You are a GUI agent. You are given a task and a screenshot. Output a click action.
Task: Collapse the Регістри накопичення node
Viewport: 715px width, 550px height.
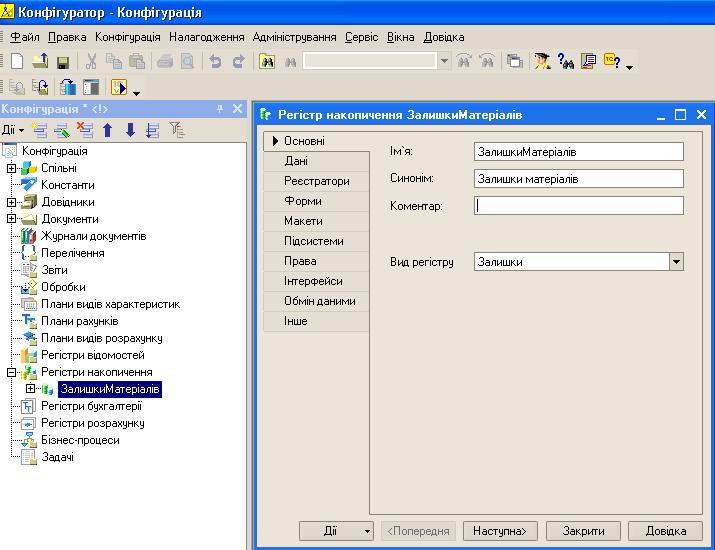tap(12, 372)
